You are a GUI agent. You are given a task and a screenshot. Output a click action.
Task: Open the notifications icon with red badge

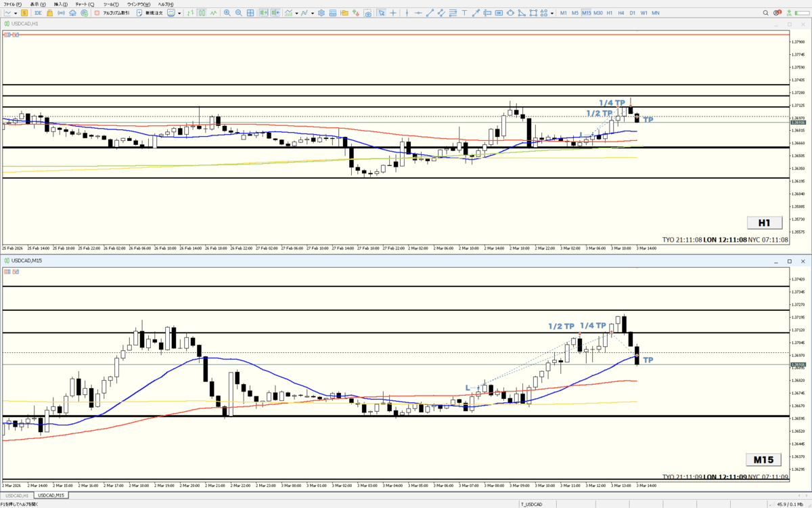(x=777, y=13)
